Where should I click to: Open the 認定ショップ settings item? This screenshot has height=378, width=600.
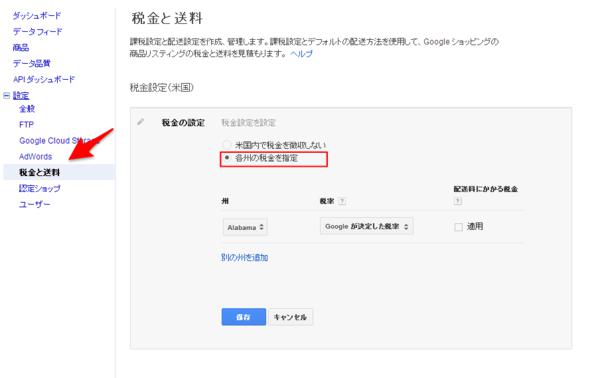tap(39, 188)
